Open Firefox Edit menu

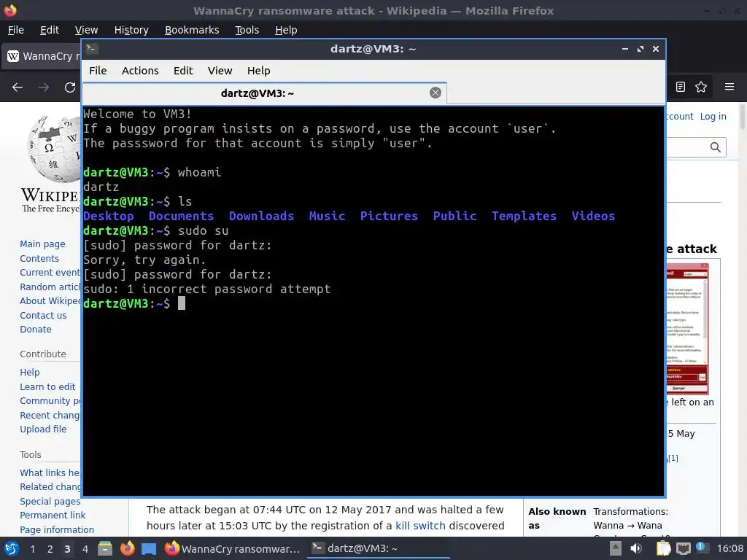pyautogui.click(x=50, y=30)
